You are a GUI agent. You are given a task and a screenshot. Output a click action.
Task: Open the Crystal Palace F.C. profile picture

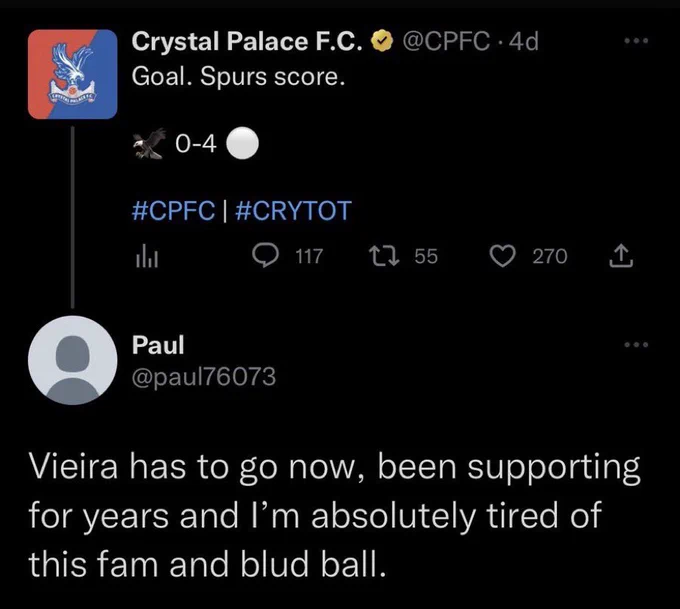point(72,74)
